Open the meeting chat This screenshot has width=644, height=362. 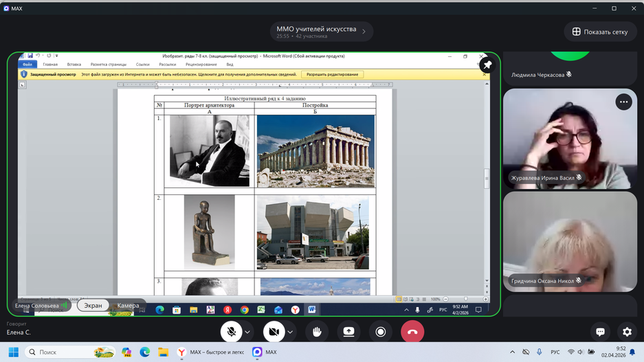tap(600, 332)
